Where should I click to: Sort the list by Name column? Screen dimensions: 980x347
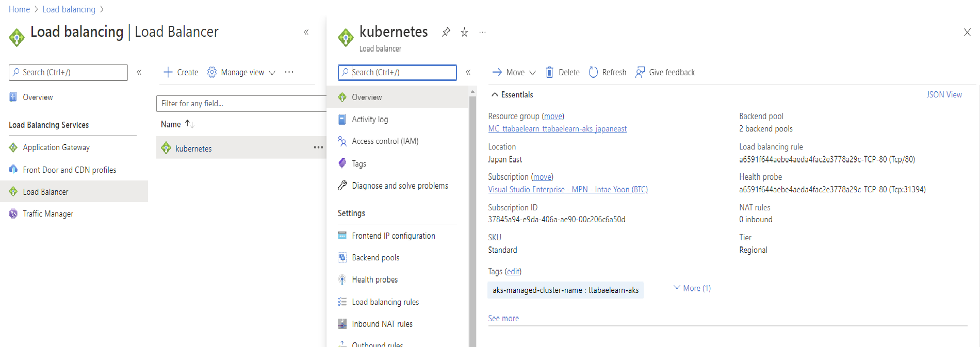click(177, 124)
